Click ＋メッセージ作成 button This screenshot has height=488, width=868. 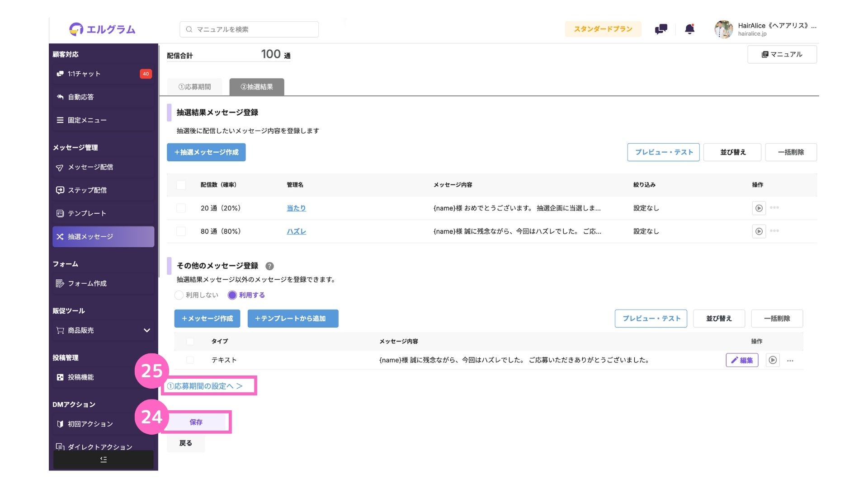tap(207, 319)
